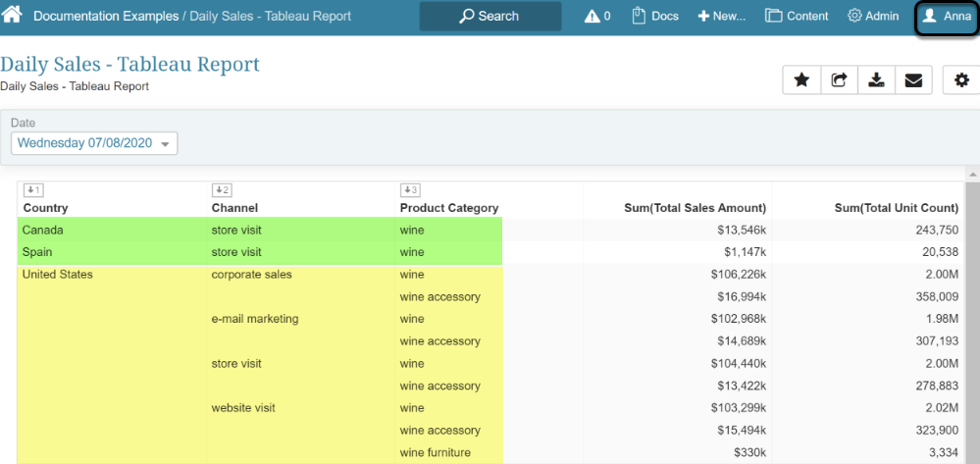Open the Anna user profile menu
The image size is (980, 464).
(x=947, y=17)
